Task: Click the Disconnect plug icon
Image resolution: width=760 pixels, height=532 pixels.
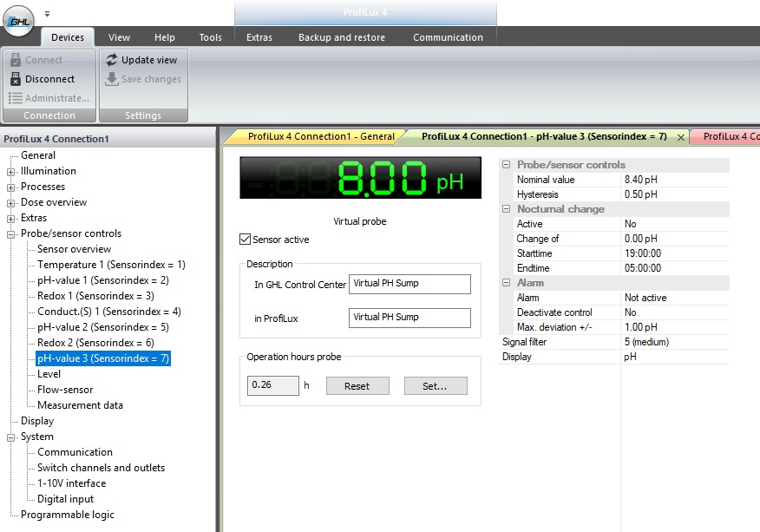Action: pyautogui.click(x=16, y=79)
